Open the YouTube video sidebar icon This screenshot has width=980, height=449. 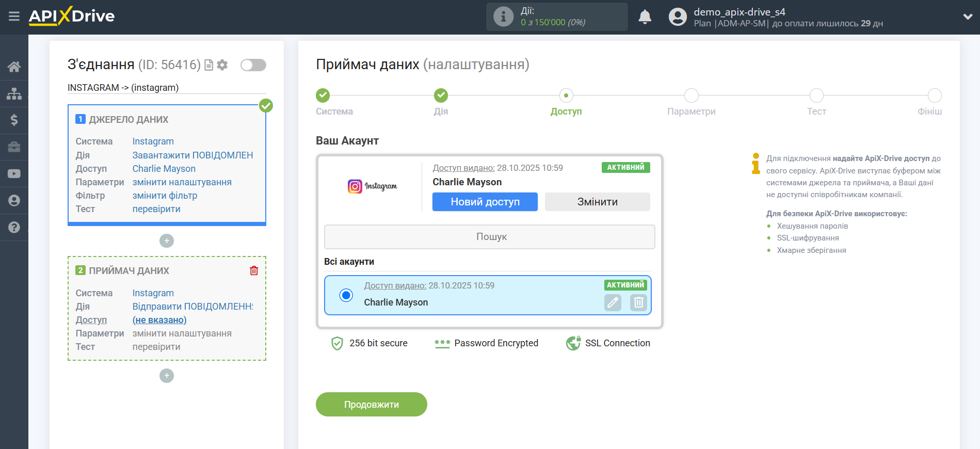14,174
